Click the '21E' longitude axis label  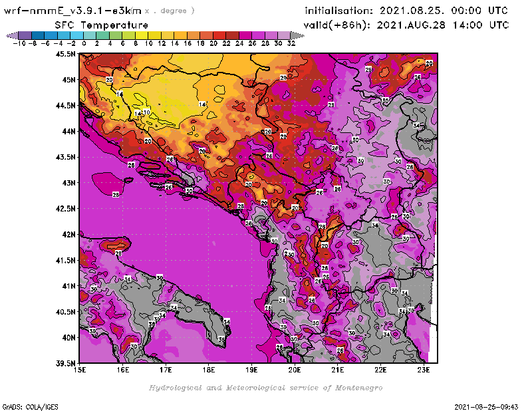point(338,370)
